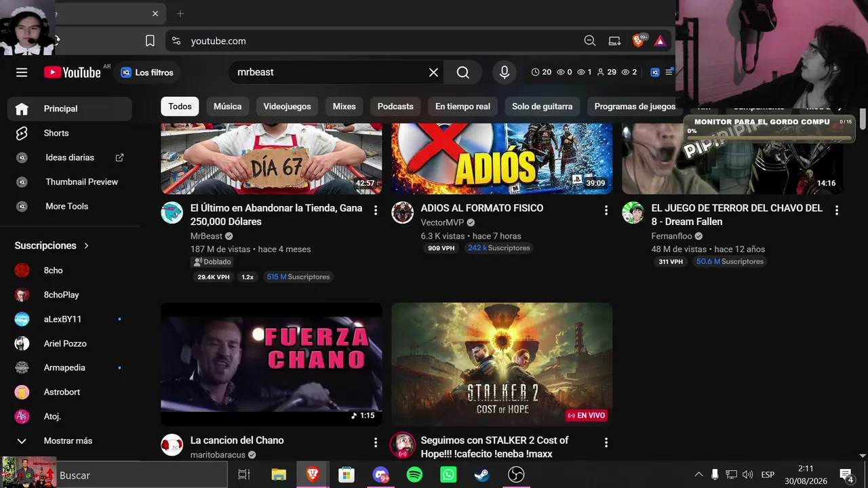Image resolution: width=868 pixels, height=488 pixels.
Task: Open the YouTube hamburger guide menu
Action: 22,73
